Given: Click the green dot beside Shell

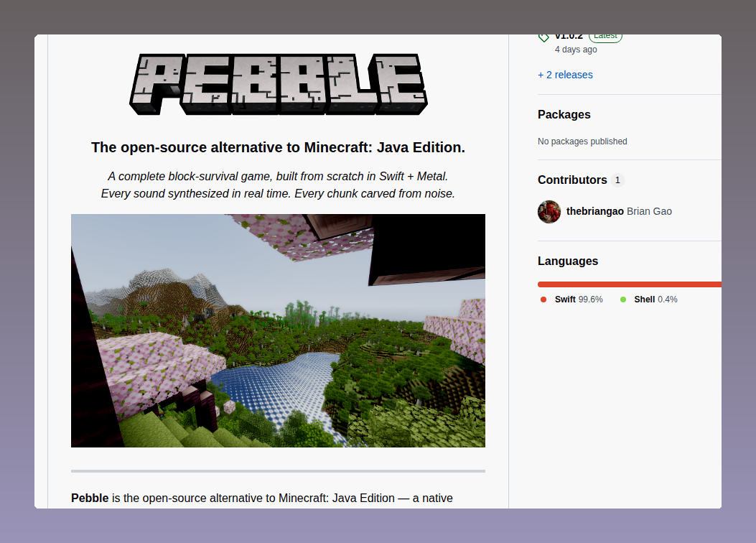Looking at the screenshot, I should point(623,300).
